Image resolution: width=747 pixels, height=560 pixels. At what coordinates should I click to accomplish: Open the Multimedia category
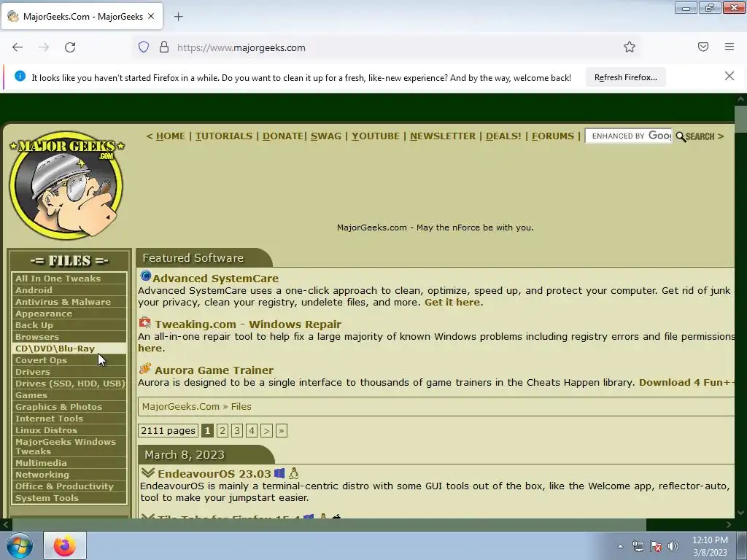tap(69, 463)
